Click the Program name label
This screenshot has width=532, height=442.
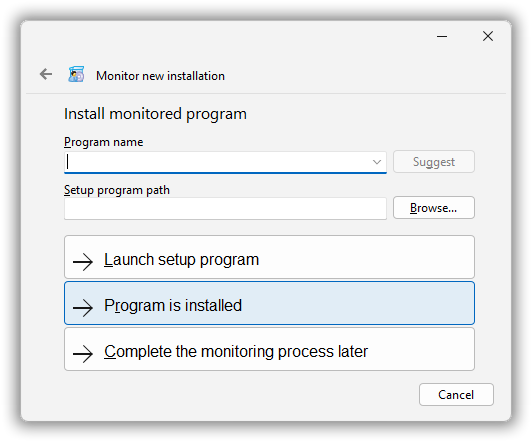[103, 142]
